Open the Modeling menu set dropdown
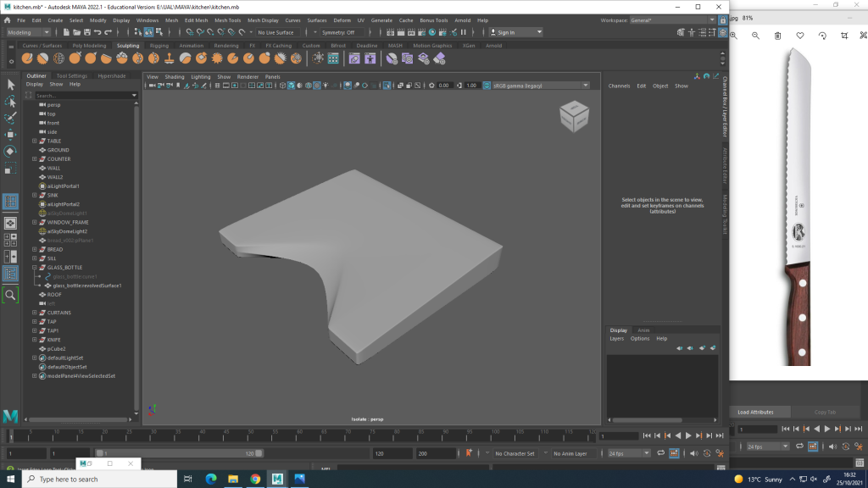 (29, 32)
